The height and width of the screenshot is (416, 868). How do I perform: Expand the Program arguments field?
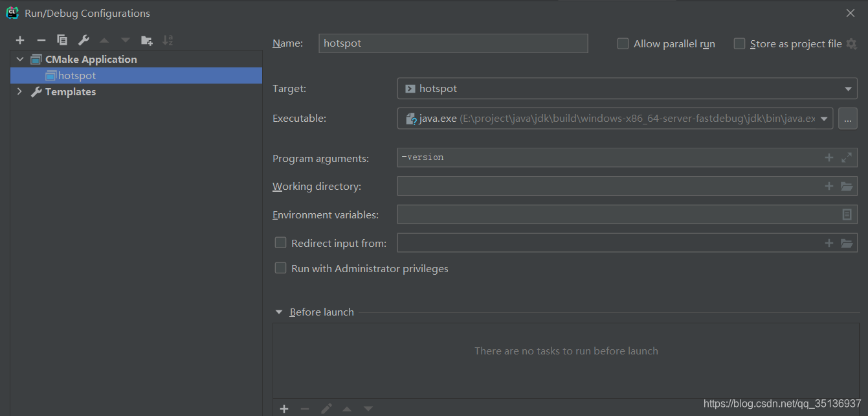click(847, 157)
